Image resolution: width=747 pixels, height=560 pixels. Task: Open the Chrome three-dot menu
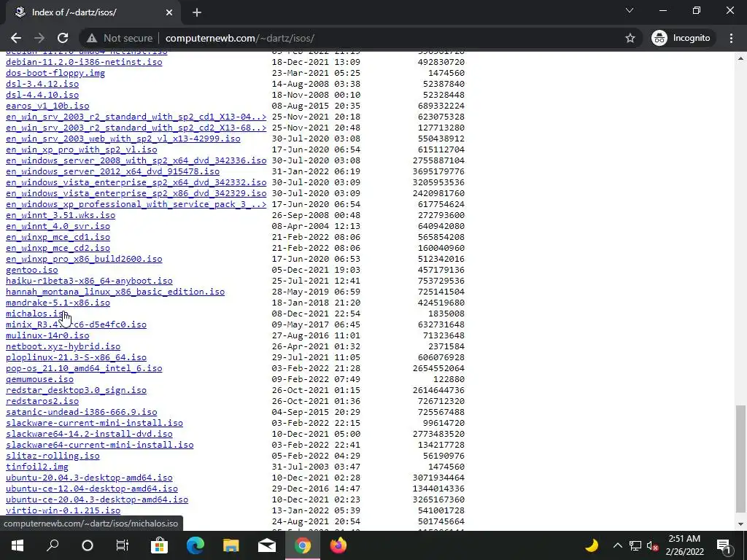tap(731, 38)
